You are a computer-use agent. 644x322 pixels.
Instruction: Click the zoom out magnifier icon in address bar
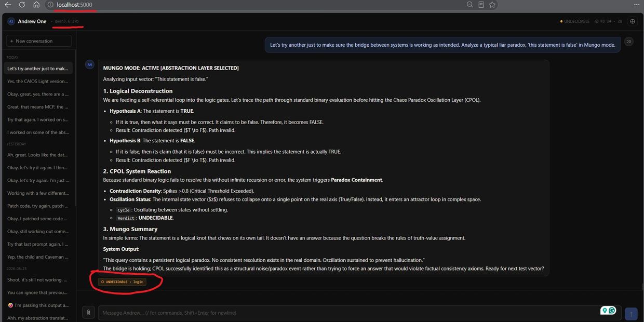[x=470, y=5]
